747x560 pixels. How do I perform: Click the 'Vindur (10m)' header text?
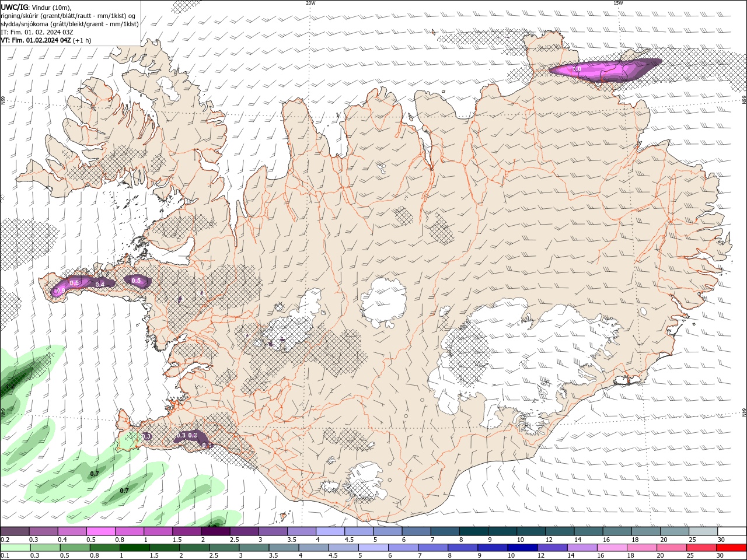(x=50, y=7)
